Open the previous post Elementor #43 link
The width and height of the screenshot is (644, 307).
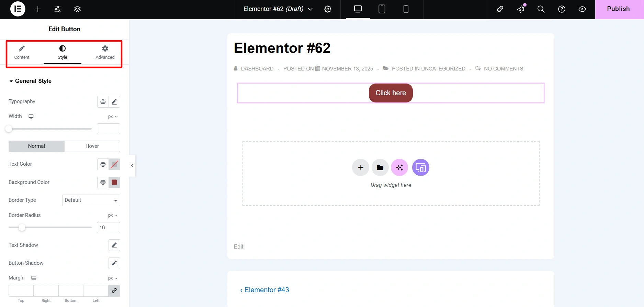coord(264,290)
